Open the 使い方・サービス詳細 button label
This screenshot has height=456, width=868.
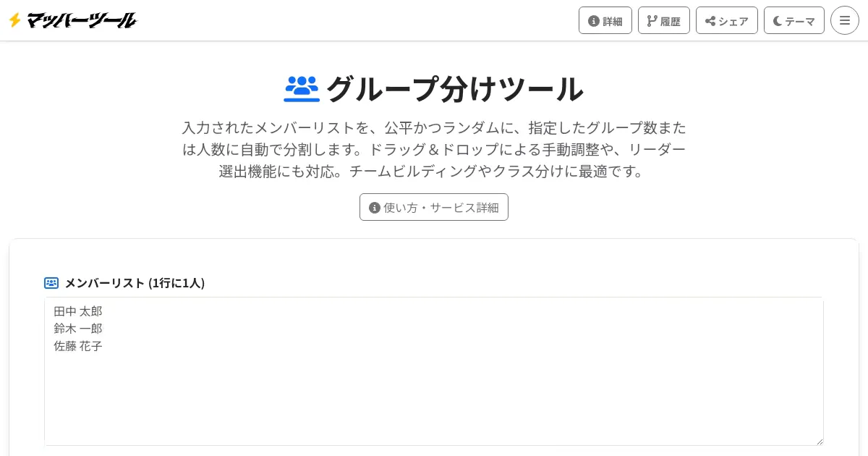pos(441,208)
